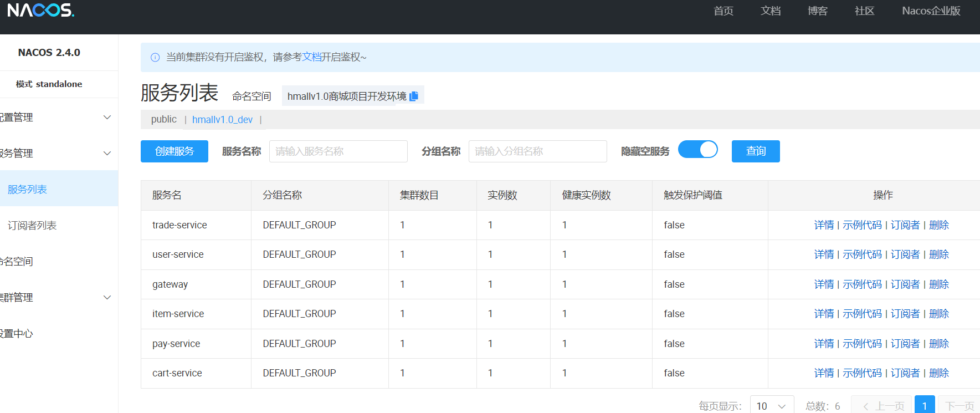Click the 服务名 column header
The height and width of the screenshot is (413, 980).
(196, 195)
